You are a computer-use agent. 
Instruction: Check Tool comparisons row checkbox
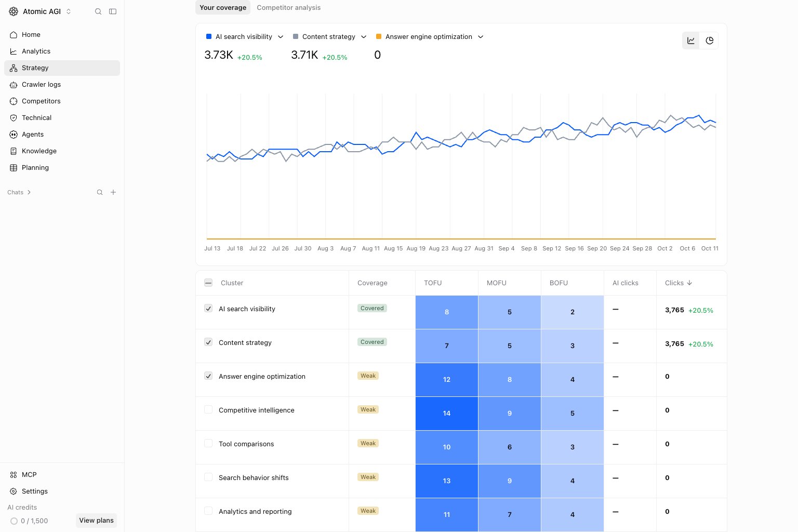[208, 443]
